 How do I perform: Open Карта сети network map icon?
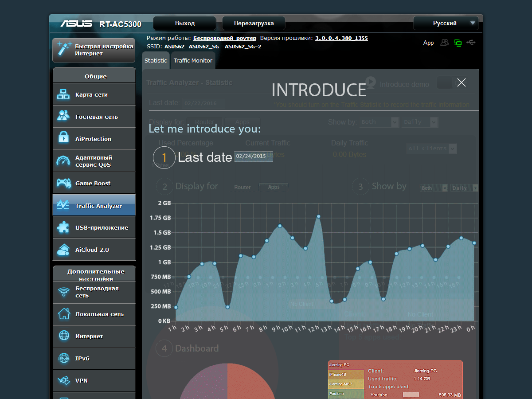point(63,94)
